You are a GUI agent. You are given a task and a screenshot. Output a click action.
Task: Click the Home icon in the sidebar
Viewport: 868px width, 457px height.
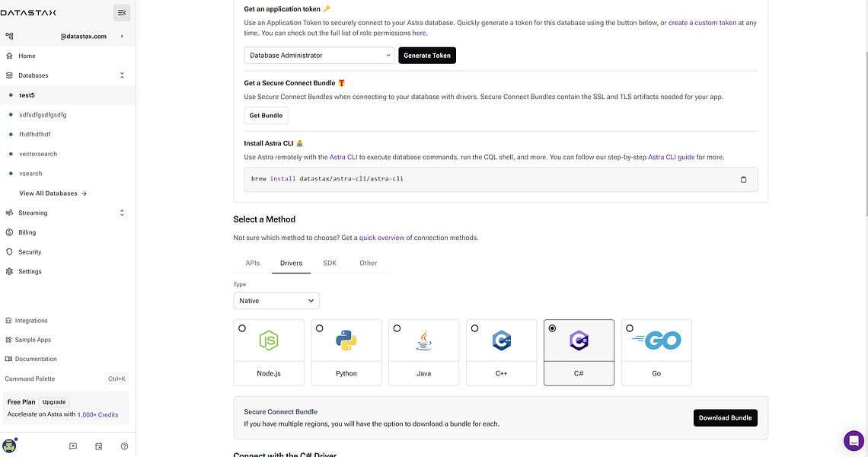point(9,56)
